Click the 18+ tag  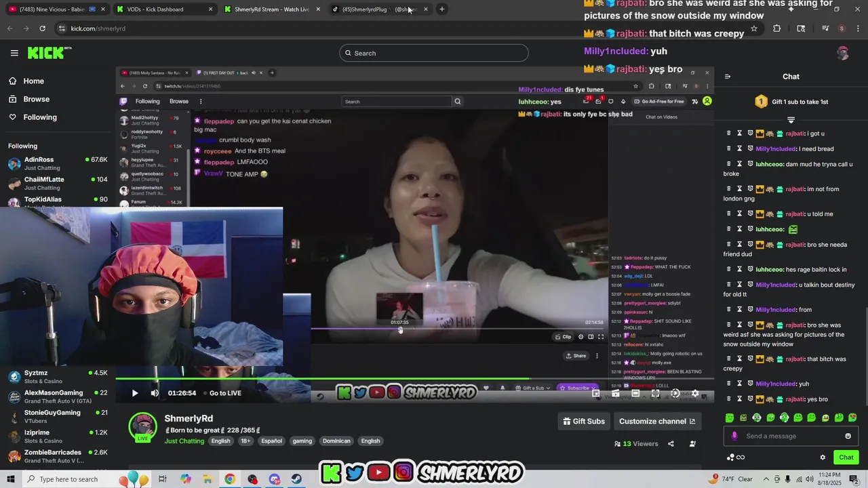tap(245, 441)
